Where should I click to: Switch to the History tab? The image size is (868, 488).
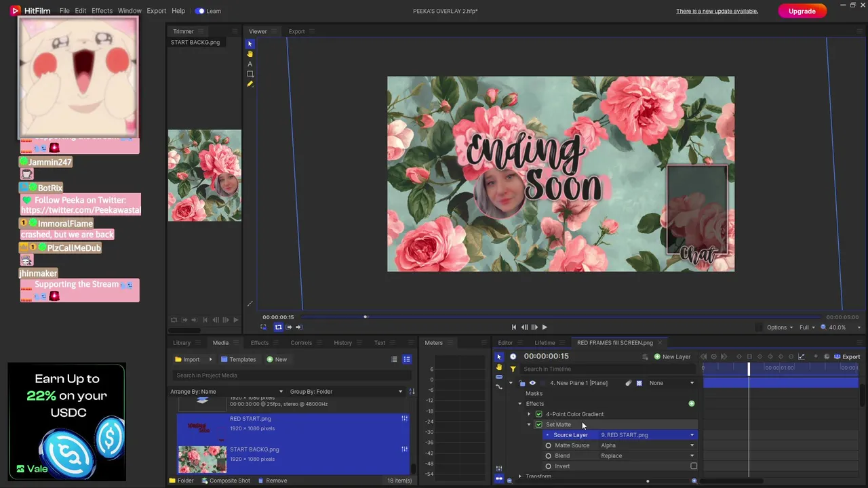[343, 343]
